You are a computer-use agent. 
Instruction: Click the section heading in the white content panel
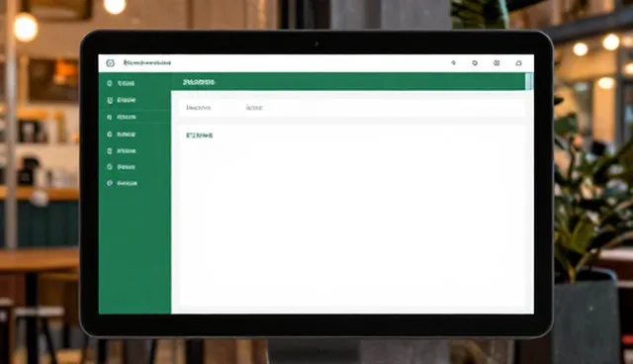click(200, 136)
